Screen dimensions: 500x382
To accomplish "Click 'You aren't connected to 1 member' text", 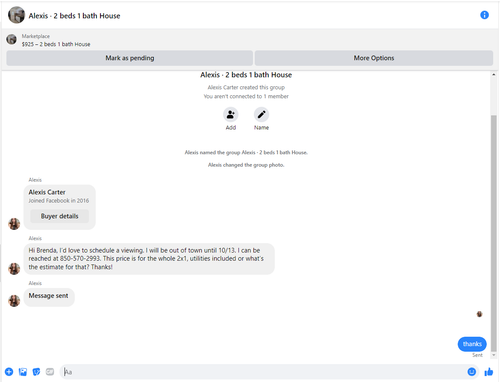I will (x=246, y=96).
